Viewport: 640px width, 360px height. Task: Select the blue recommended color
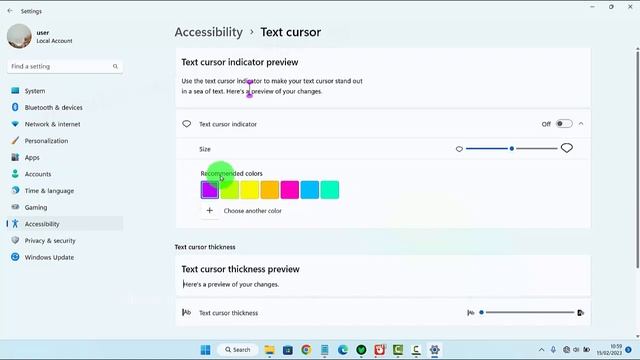(x=310, y=190)
